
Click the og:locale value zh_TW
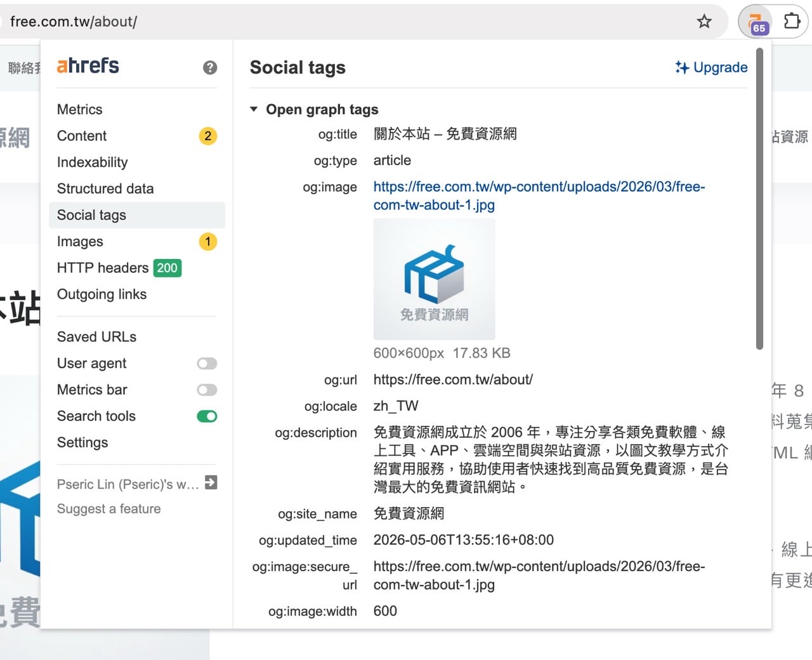(x=396, y=406)
